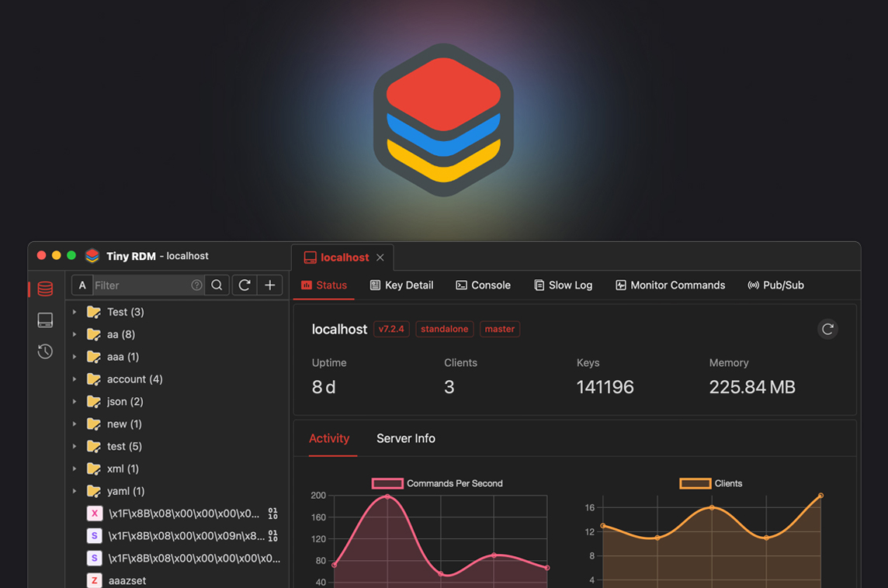Click the Keys value 141196
Viewport: 888px width, 588px height.
[605, 387]
